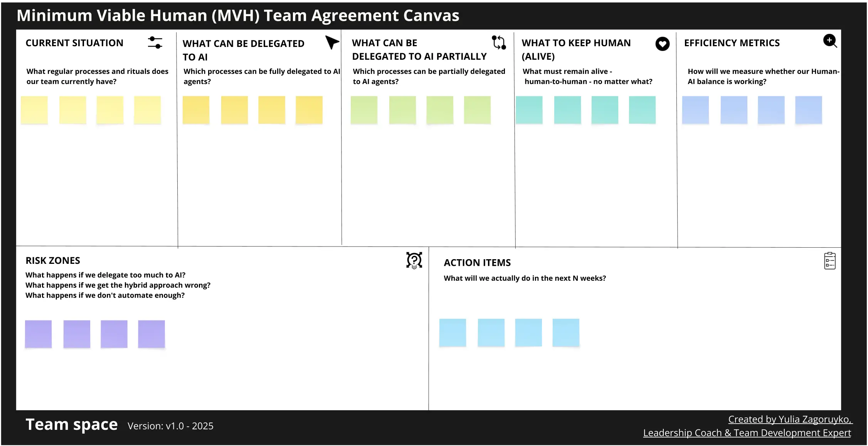Image resolution: width=868 pixels, height=446 pixels.
Task: Select the last teal sticky note
Action: [642, 110]
